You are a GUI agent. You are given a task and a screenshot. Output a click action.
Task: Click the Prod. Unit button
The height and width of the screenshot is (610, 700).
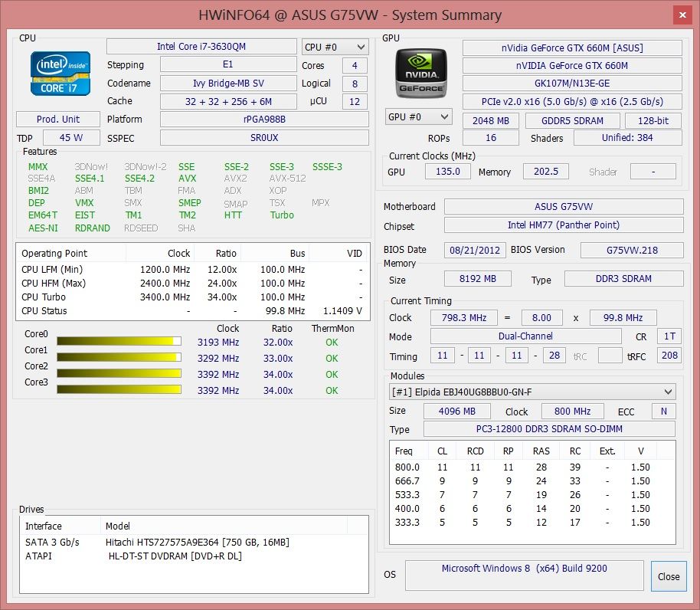pos(58,120)
